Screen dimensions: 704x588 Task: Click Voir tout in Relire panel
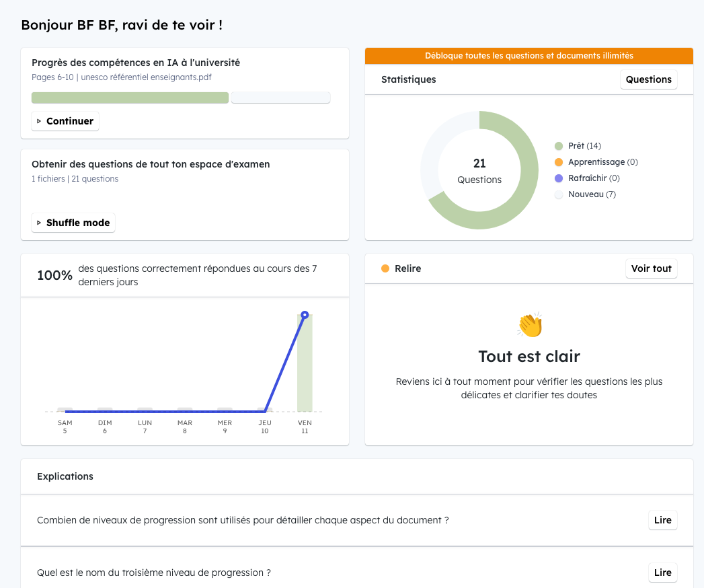coord(651,268)
